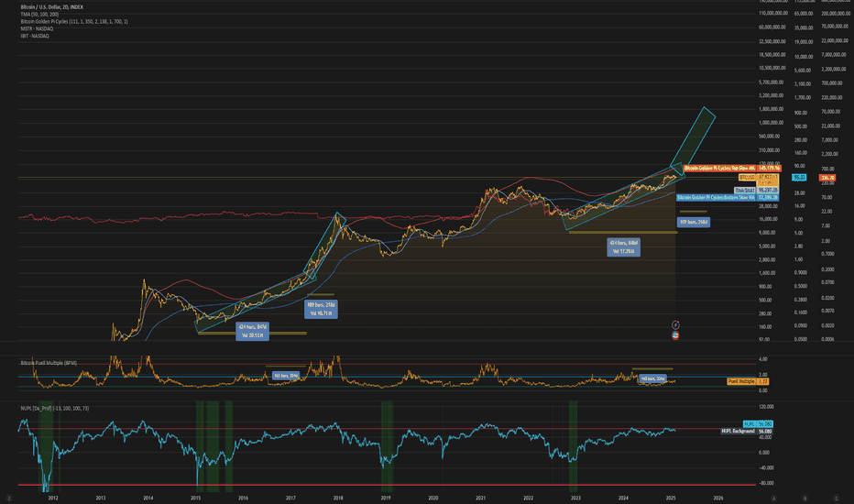
Task: Click the 2025 label on the time axis
Action: [671, 498]
